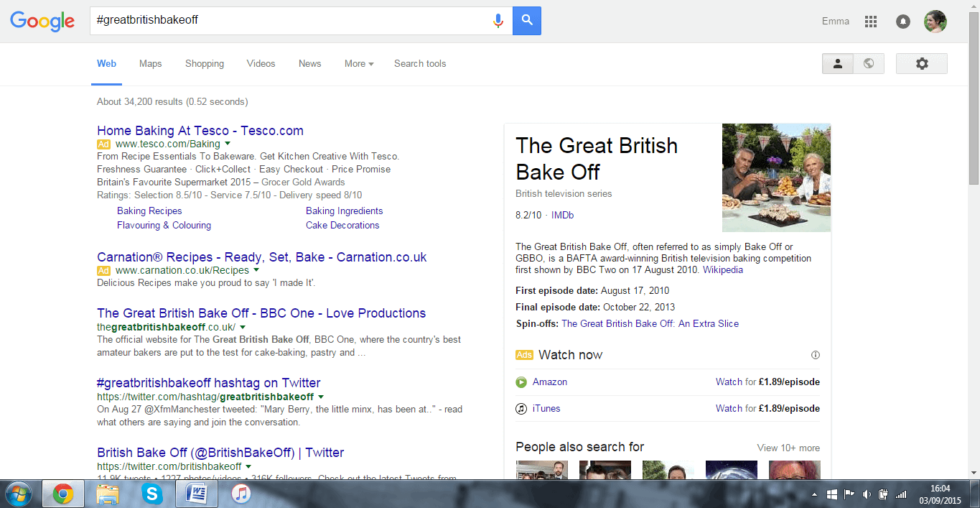Expand the More search options dropdown
The image size is (980, 508).
(x=359, y=64)
